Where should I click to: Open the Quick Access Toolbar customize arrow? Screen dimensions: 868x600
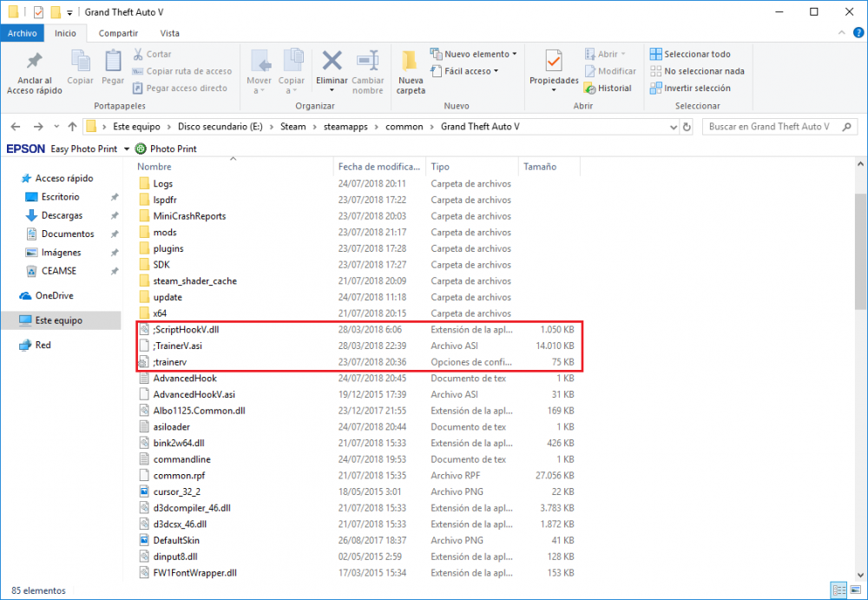69,12
